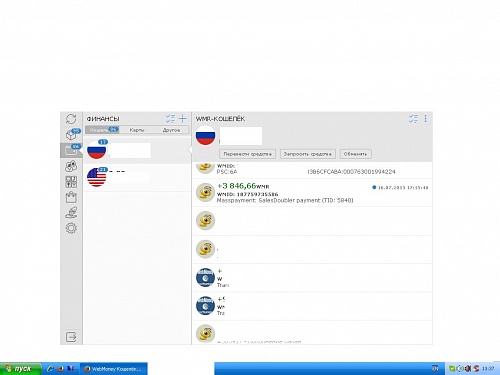Image resolution: width=500 pixels, height=375 pixels.
Task: Click the refresh sync icon in sidebar
Action: [x=71, y=119]
